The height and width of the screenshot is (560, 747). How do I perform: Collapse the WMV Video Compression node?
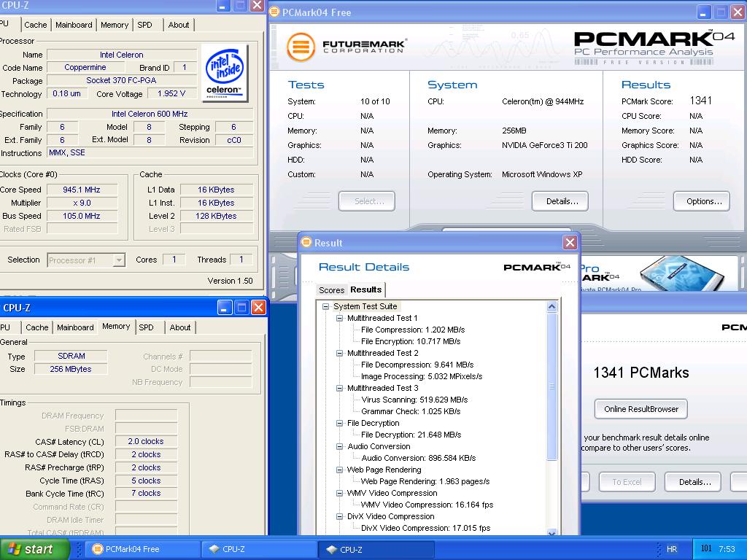(340, 494)
